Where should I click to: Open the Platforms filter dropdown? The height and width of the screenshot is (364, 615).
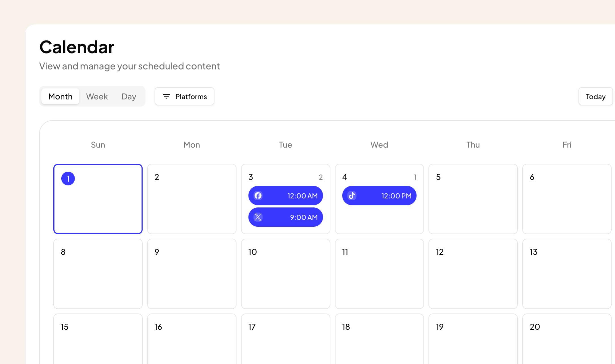(184, 96)
